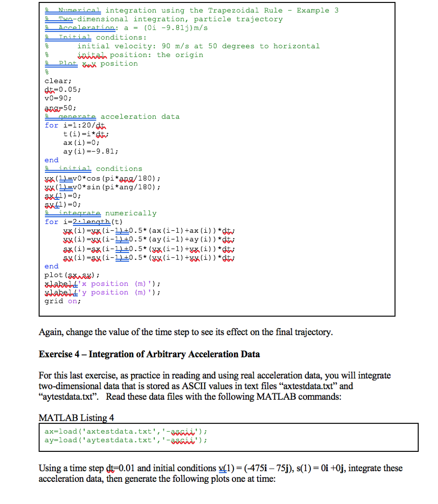438x504 pixels.
Task: Click the 'v0=90;' velocity line
Action: (58, 98)
